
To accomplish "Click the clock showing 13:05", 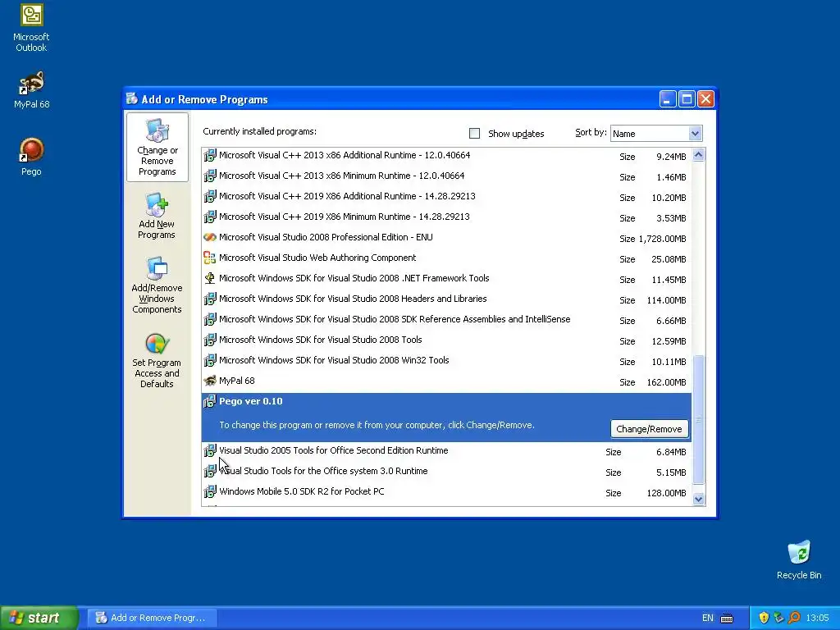I will (x=818, y=619).
